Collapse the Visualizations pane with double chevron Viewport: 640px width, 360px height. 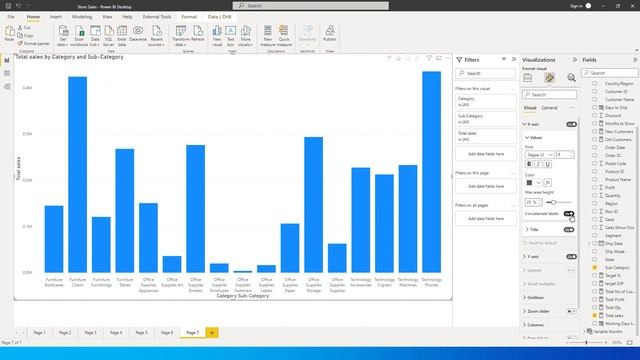pyautogui.click(x=575, y=60)
